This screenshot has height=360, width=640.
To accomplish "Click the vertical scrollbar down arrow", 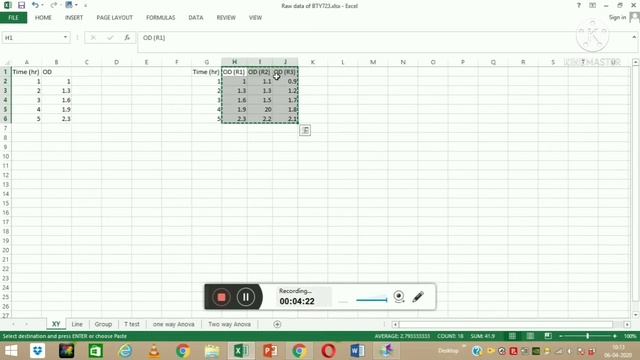I will (x=636, y=315).
